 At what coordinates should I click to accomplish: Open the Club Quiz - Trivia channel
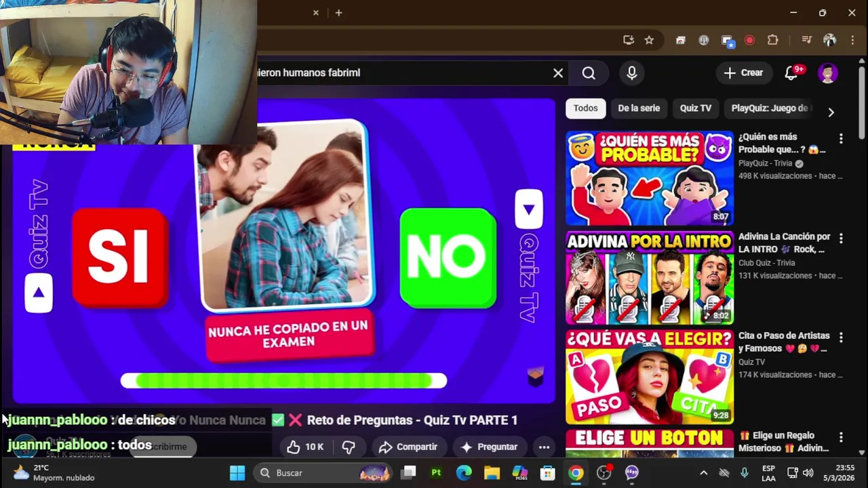pos(766,263)
